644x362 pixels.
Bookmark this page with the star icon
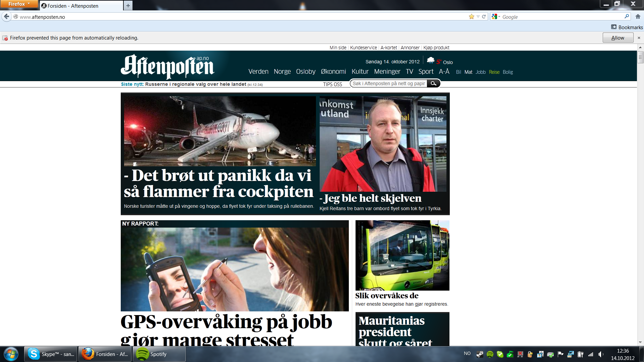(x=472, y=16)
